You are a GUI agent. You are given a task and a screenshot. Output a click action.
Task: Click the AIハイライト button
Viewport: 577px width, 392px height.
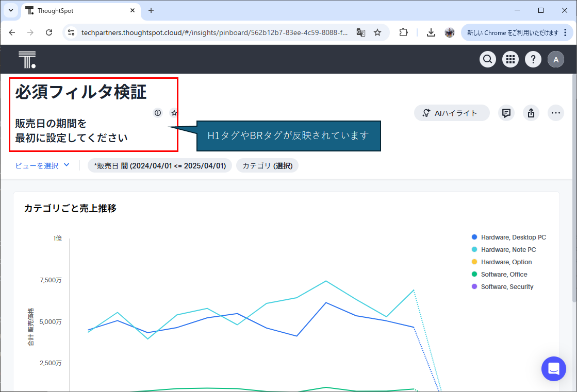click(452, 113)
